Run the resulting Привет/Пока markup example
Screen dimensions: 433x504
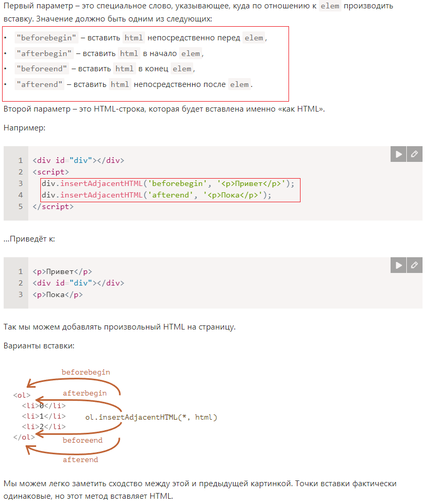pos(398,265)
